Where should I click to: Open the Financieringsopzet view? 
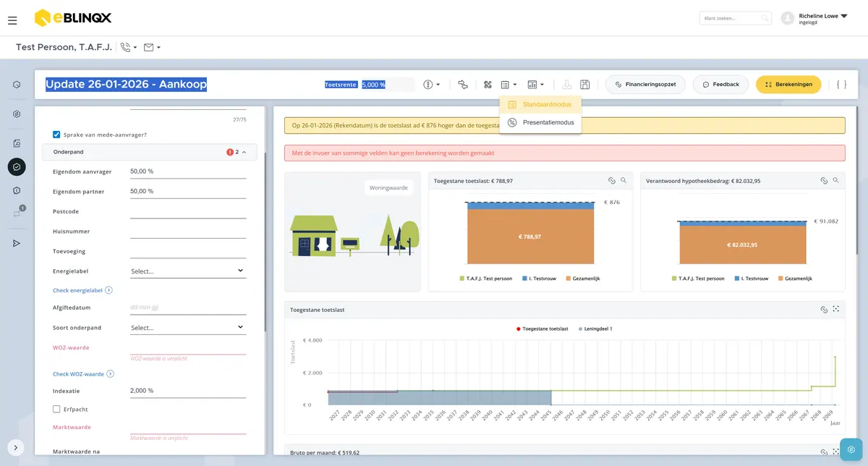click(645, 85)
